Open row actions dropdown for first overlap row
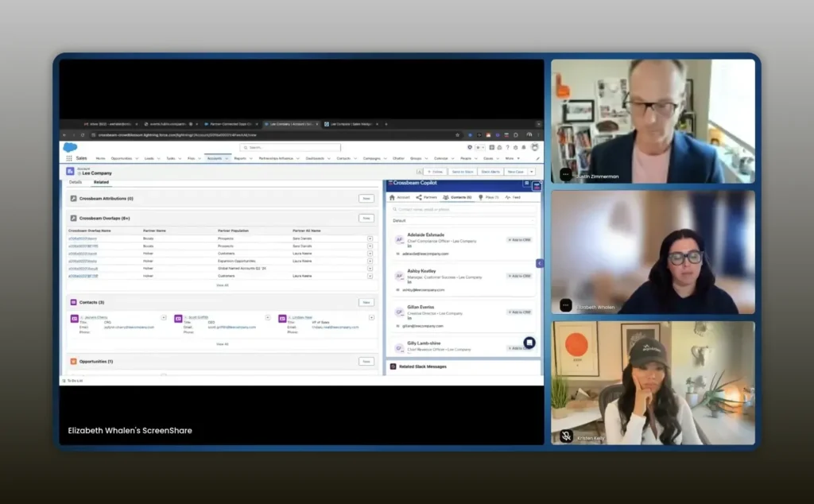 pos(370,238)
